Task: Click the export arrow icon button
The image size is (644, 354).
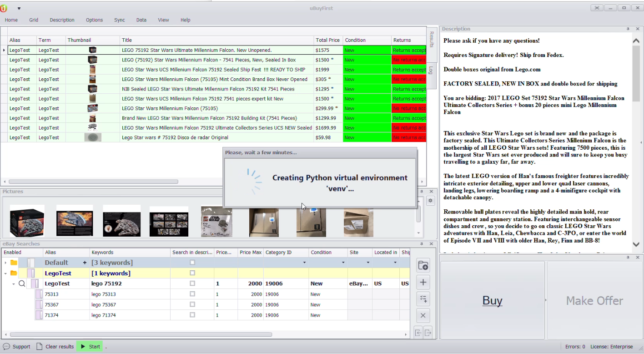Action: click(x=428, y=333)
